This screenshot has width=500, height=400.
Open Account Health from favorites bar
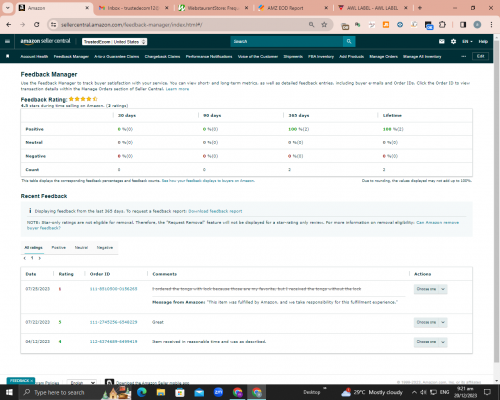point(34,56)
